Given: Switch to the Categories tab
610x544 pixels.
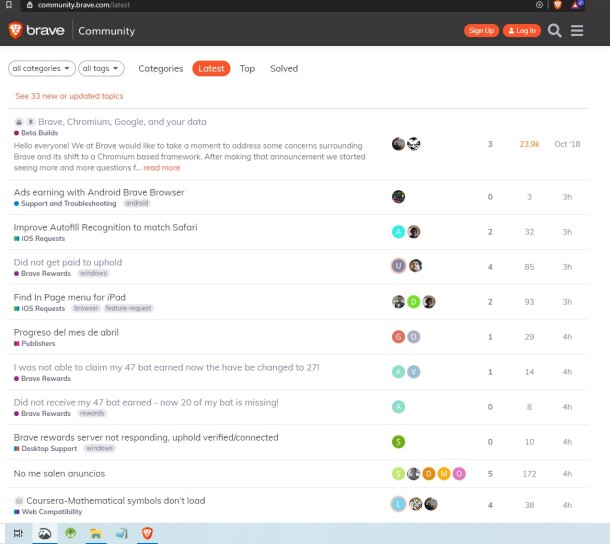Looking at the screenshot, I should pos(161,68).
